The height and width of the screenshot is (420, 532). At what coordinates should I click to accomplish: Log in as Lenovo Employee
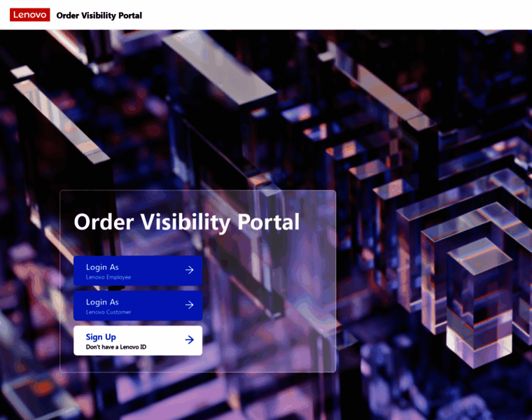click(x=138, y=271)
